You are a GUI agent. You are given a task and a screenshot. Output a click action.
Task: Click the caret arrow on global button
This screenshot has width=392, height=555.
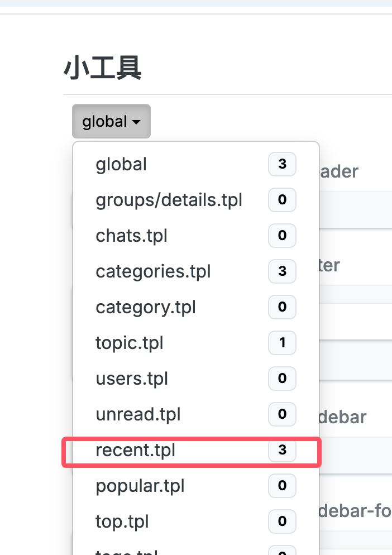tap(136, 122)
